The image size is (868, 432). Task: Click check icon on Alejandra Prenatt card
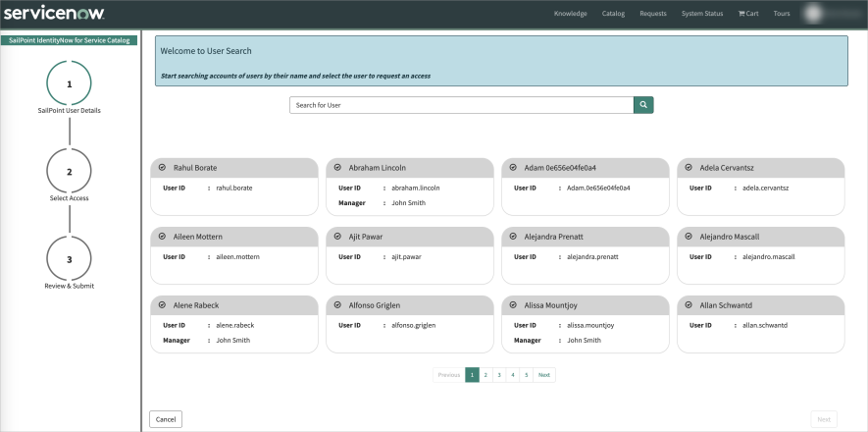(513, 236)
